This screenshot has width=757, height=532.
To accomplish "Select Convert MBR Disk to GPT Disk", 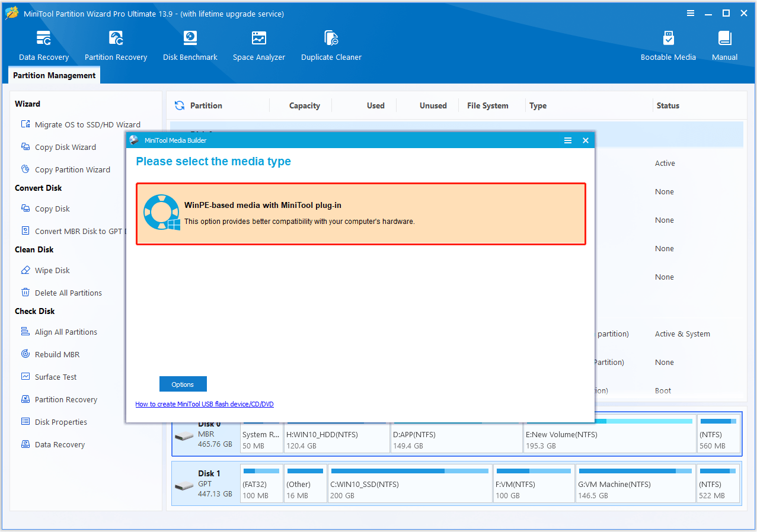I will tap(74, 231).
